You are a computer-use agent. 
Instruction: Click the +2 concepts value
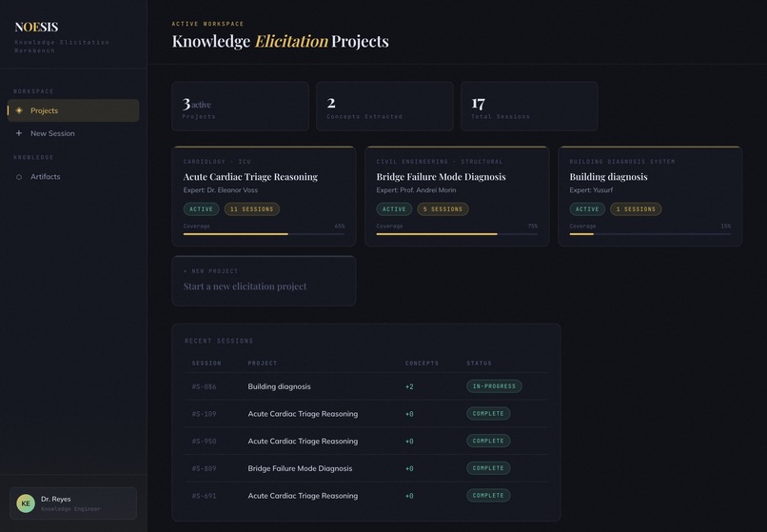409,386
